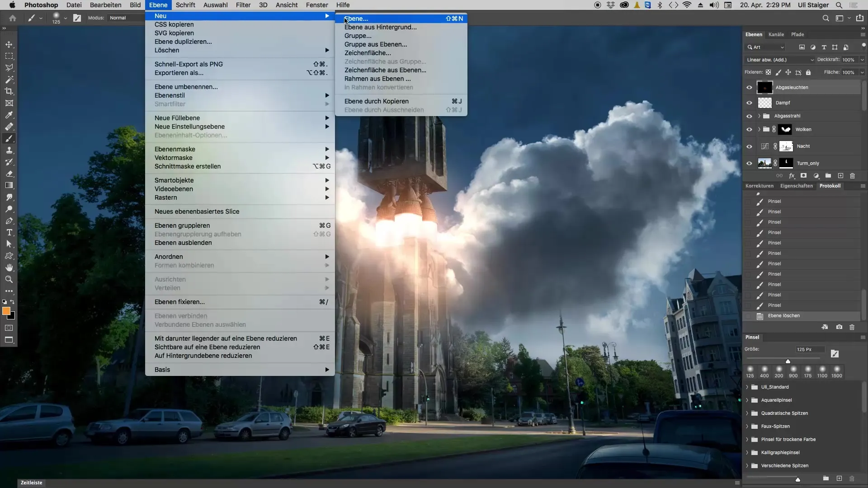Select the Pen tool
The height and width of the screenshot is (488, 868).
coord(9,221)
